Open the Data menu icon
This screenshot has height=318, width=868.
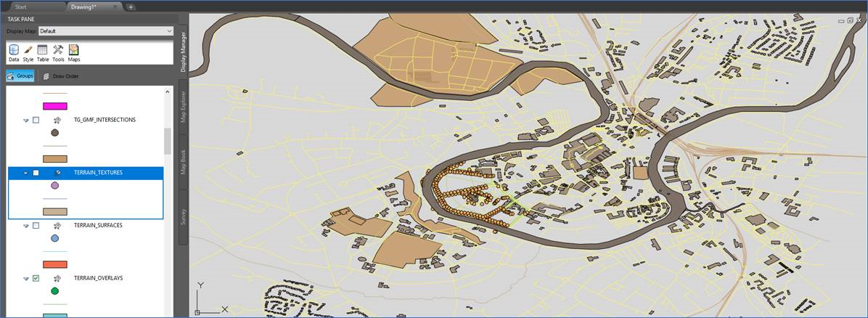click(13, 52)
